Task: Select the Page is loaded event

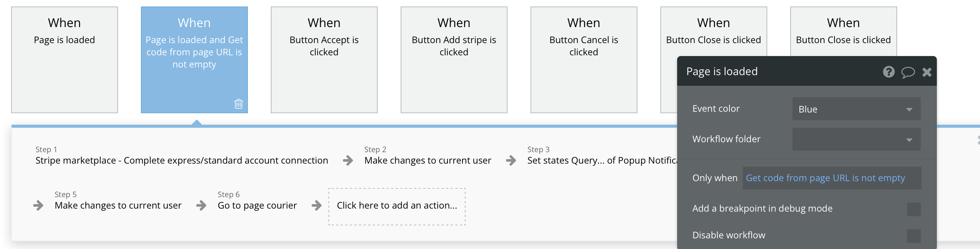Action: (x=65, y=59)
